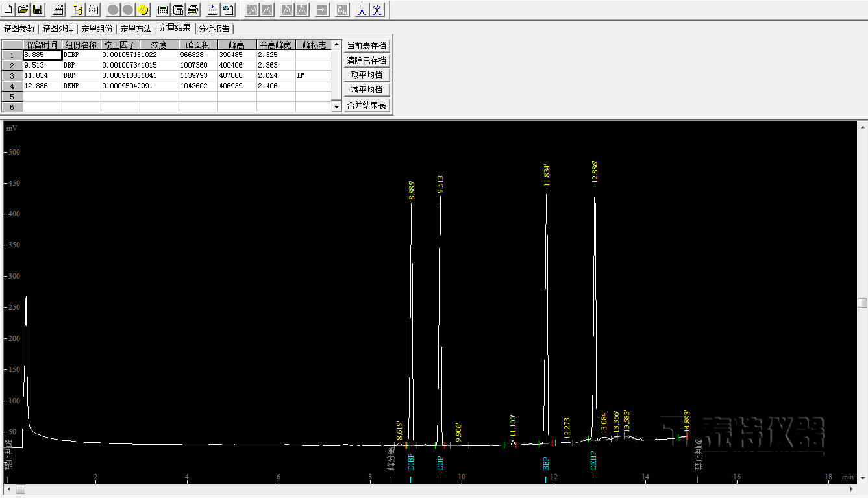Open a chromatogram file via folder icon
The height and width of the screenshot is (498, 868).
[x=23, y=10]
